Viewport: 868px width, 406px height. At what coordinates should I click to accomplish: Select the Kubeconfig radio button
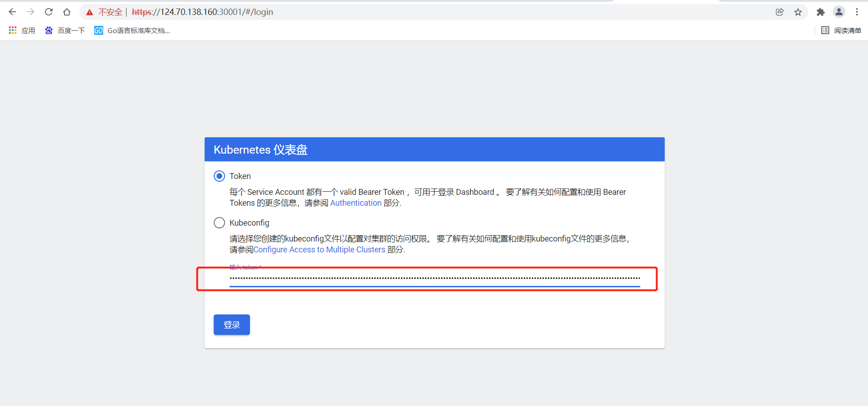[x=219, y=222]
